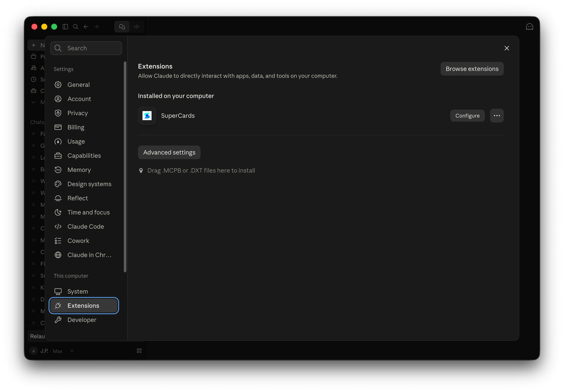Open Claude Code settings
Screen dimensions: 564x392
tap(84, 227)
